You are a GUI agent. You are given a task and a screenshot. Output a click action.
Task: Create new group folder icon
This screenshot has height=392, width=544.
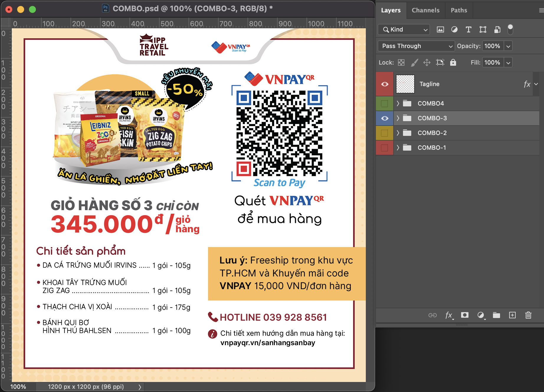(497, 315)
